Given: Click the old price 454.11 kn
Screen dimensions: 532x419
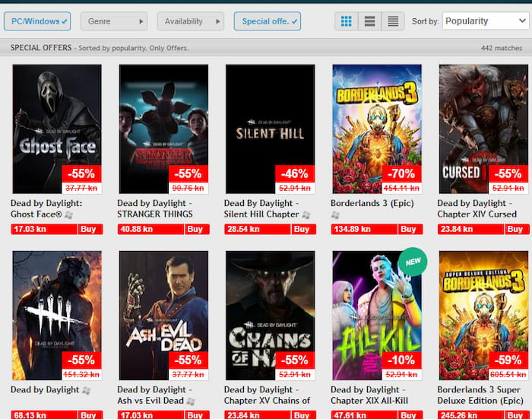Looking at the screenshot, I should coord(402,188).
